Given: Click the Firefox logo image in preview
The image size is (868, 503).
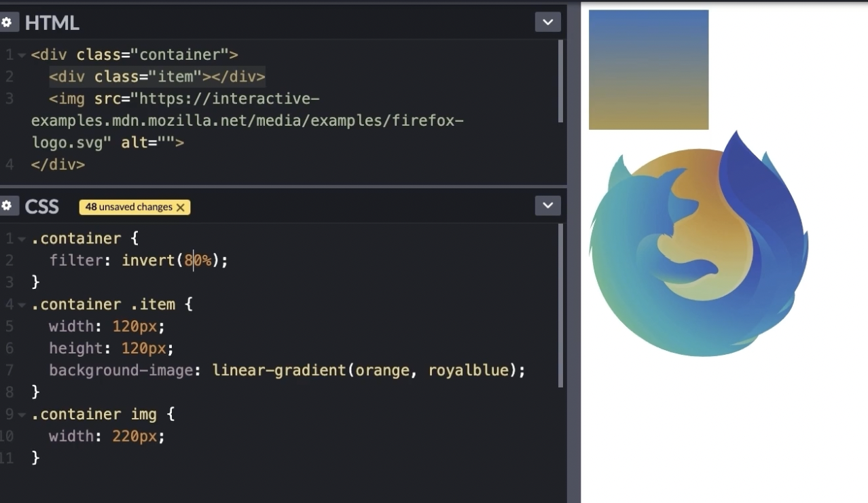Looking at the screenshot, I should [699, 243].
